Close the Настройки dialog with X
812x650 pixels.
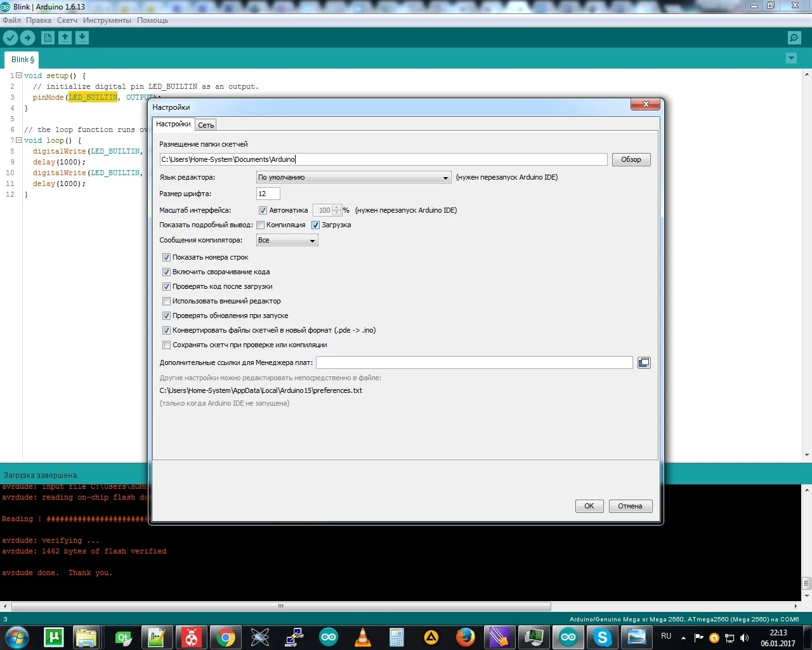click(646, 104)
